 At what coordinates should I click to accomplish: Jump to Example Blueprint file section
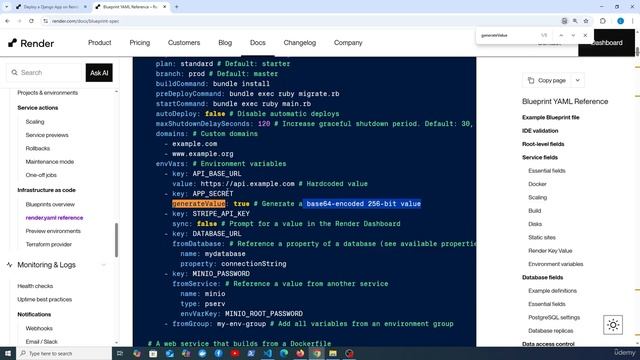pyautogui.click(x=551, y=118)
